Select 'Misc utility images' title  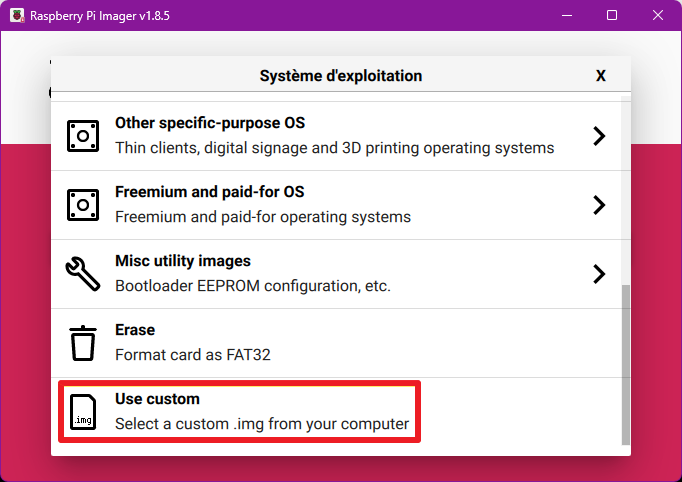183,261
